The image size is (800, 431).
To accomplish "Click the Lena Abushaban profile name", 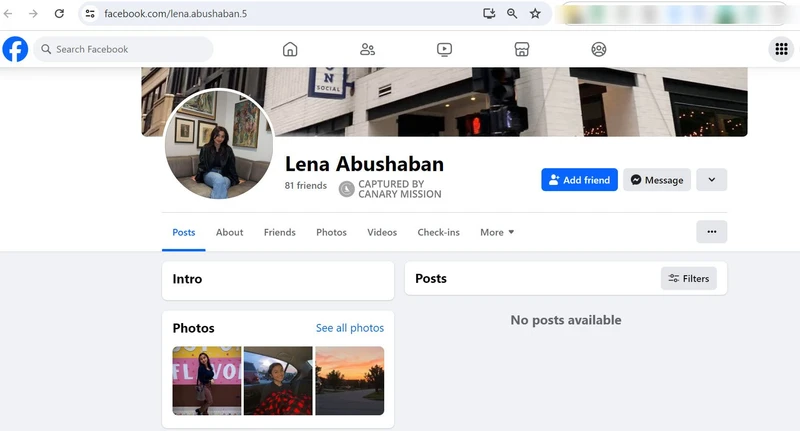I will pos(364,164).
